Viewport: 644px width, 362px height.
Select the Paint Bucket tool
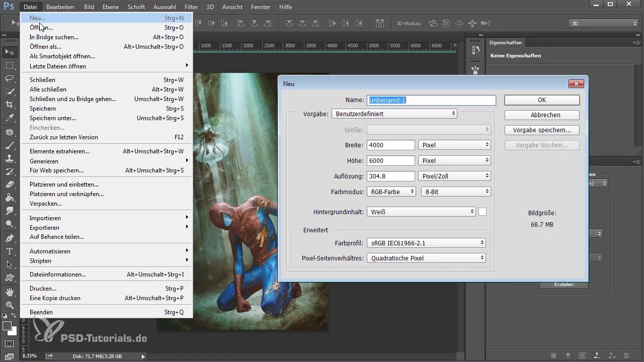click(x=9, y=198)
